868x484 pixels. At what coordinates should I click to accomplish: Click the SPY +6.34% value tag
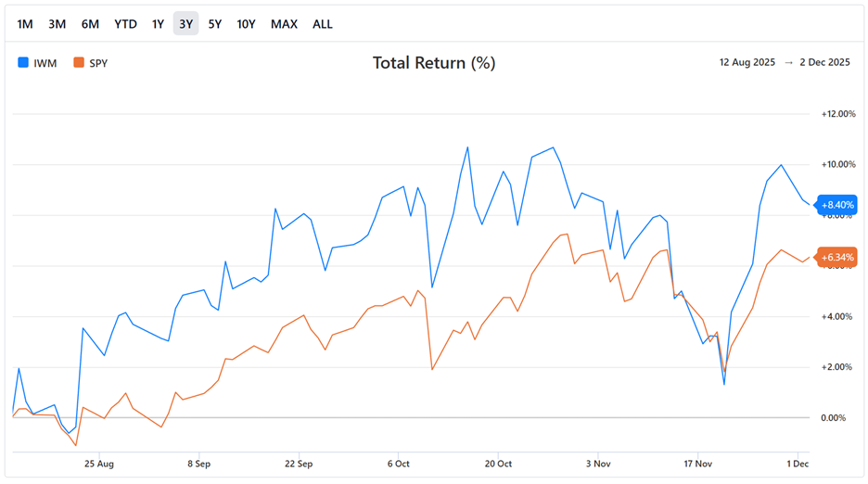click(x=837, y=257)
